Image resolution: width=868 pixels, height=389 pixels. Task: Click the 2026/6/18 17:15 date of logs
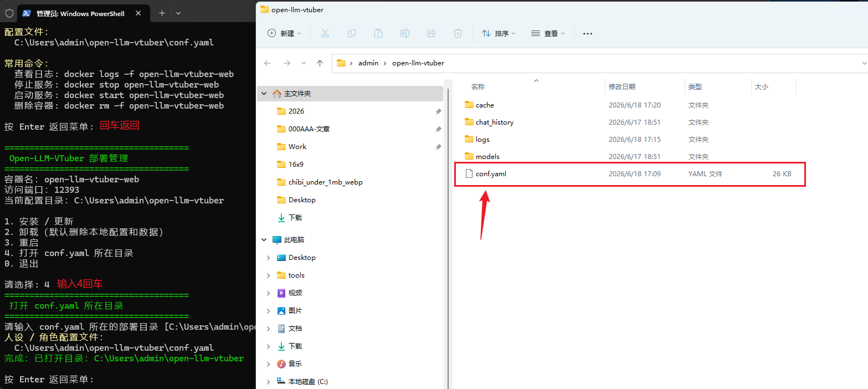[x=635, y=139]
